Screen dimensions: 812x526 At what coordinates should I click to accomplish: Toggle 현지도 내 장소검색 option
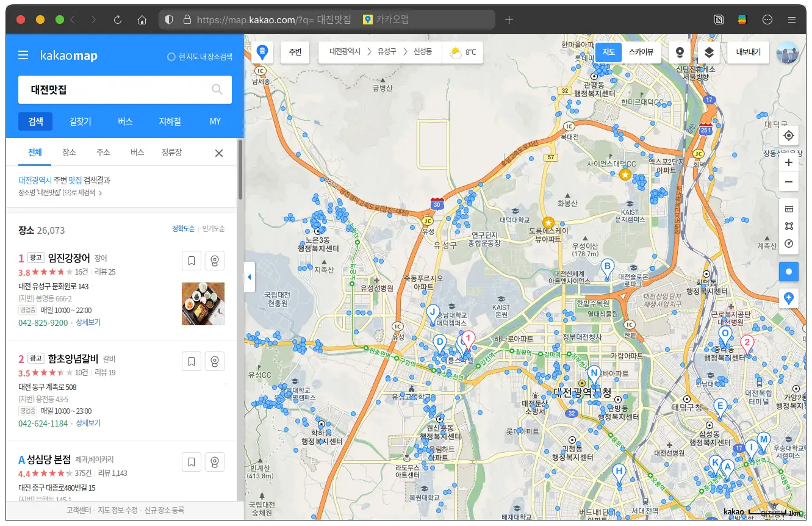pyautogui.click(x=199, y=57)
